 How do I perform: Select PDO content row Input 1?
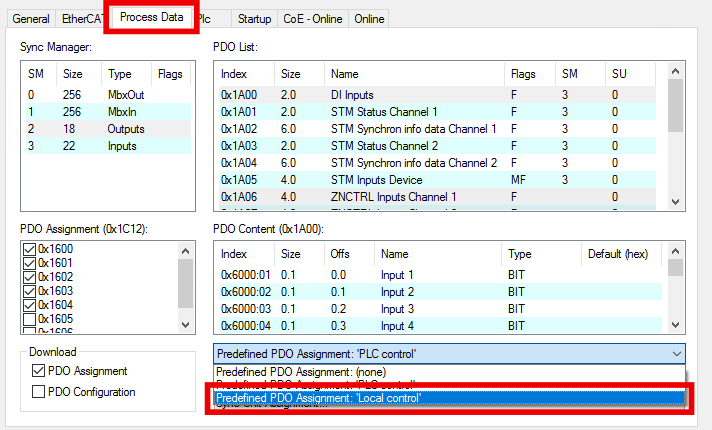440,275
